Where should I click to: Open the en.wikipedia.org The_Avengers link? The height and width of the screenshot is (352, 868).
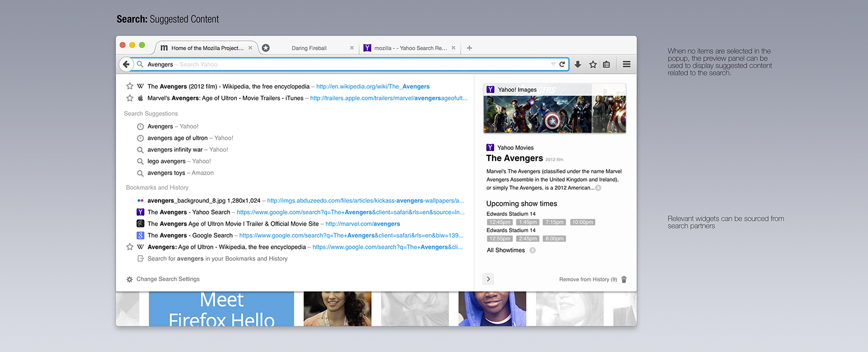373,87
